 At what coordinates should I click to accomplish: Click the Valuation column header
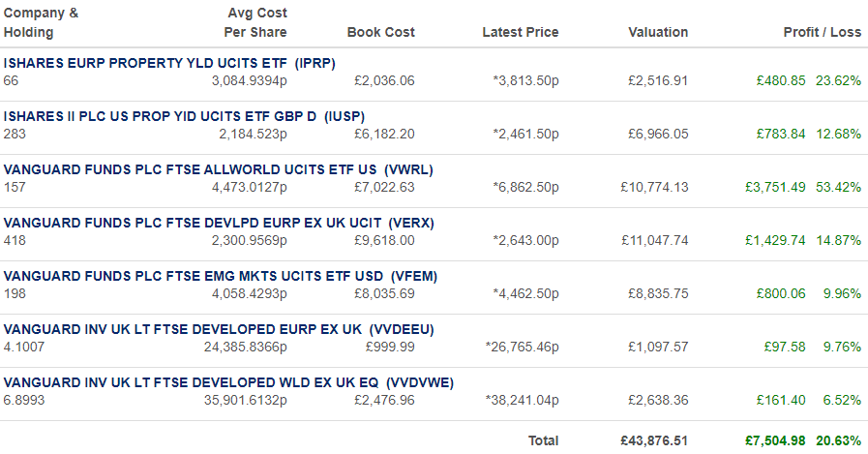[x=658, y=32]
